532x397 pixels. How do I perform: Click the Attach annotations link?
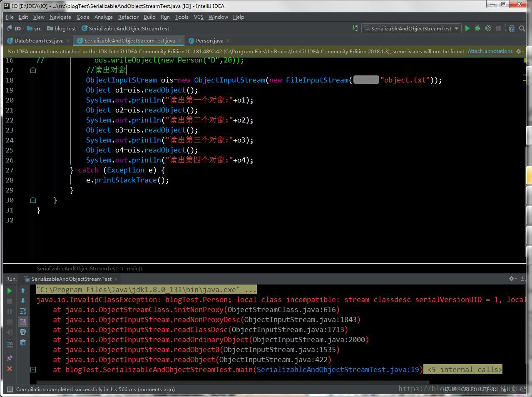[x=490, y=51]
